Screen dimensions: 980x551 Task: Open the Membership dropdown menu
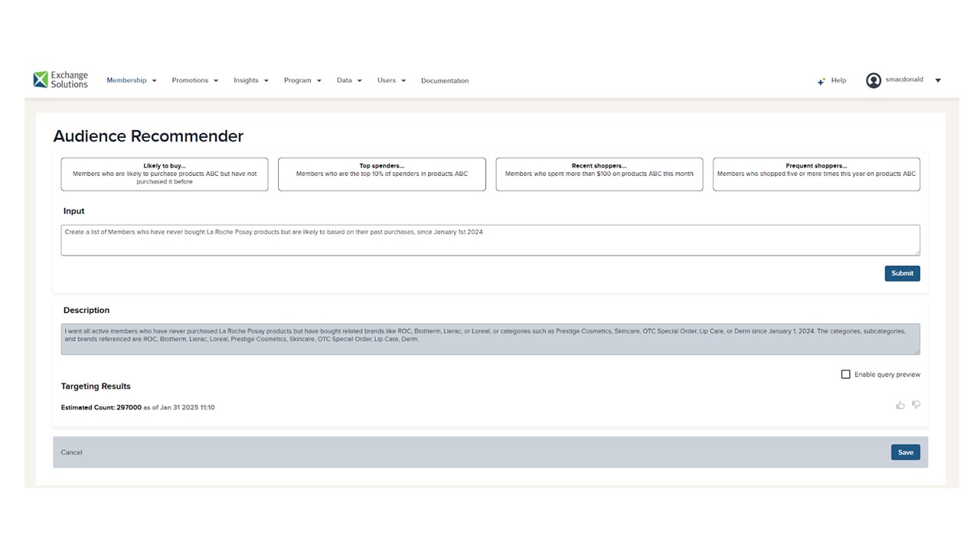(x=131, y=80)
